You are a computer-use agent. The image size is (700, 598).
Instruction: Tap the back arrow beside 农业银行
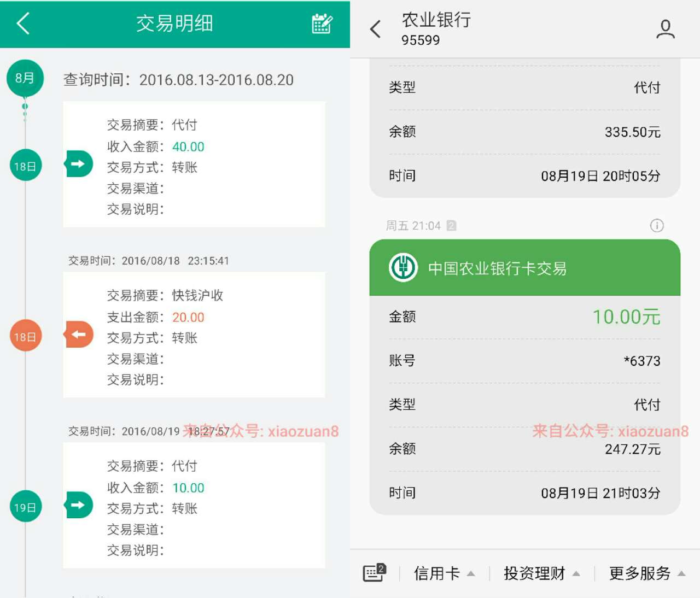point(375,29)
